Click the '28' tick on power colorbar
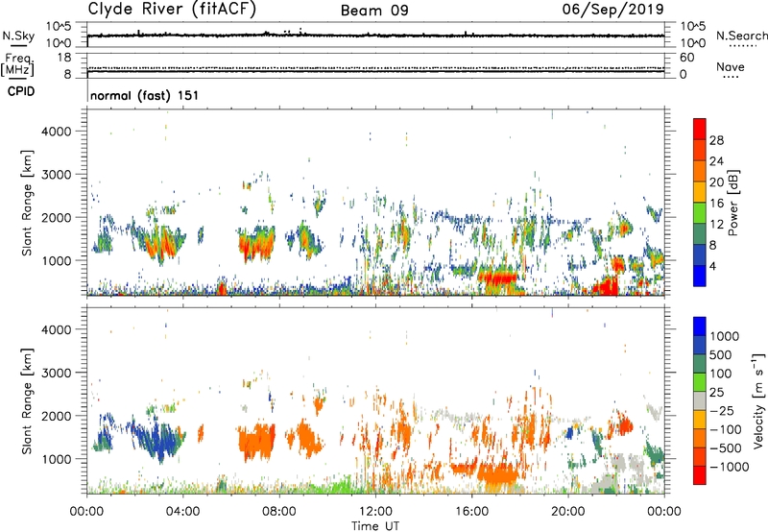The image size is (768, 532). 716,140
